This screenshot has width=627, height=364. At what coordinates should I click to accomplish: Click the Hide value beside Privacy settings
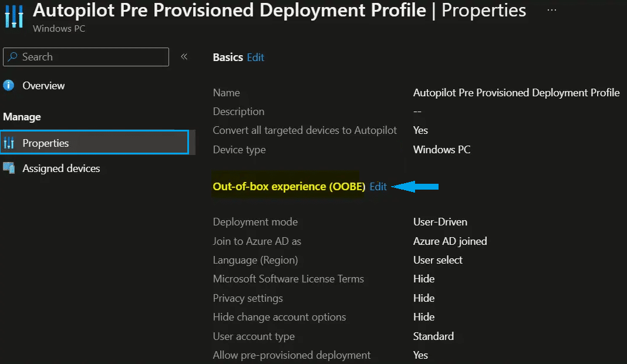[x=424, y=298]
